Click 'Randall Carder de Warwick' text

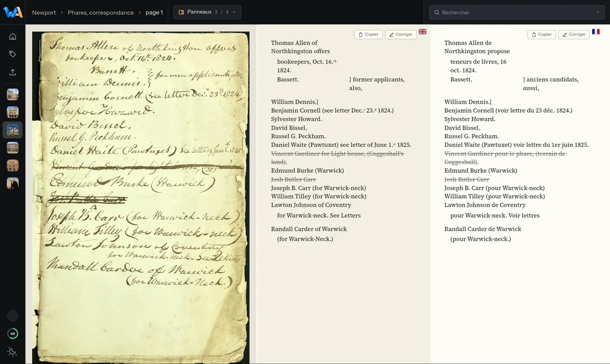coord(483,229)
